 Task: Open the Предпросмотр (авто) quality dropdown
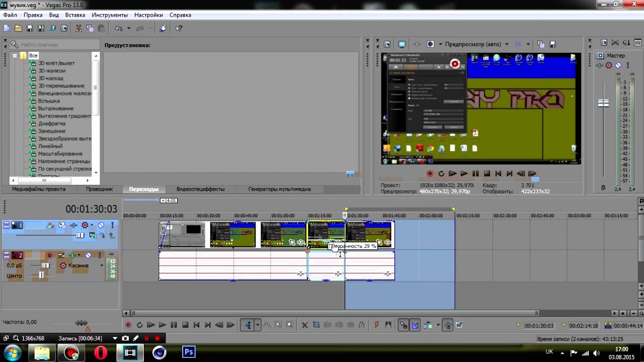coord(507,44)
